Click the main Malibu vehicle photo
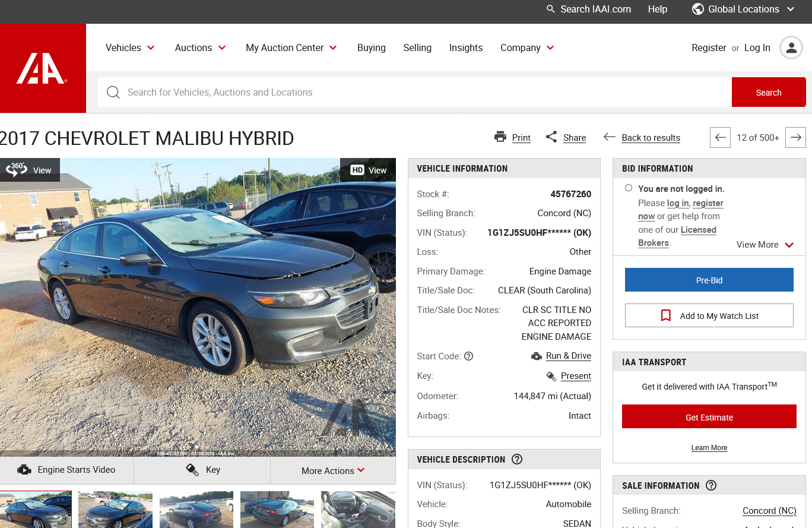This screenshot has height=528, width=812. pos(198,307)
